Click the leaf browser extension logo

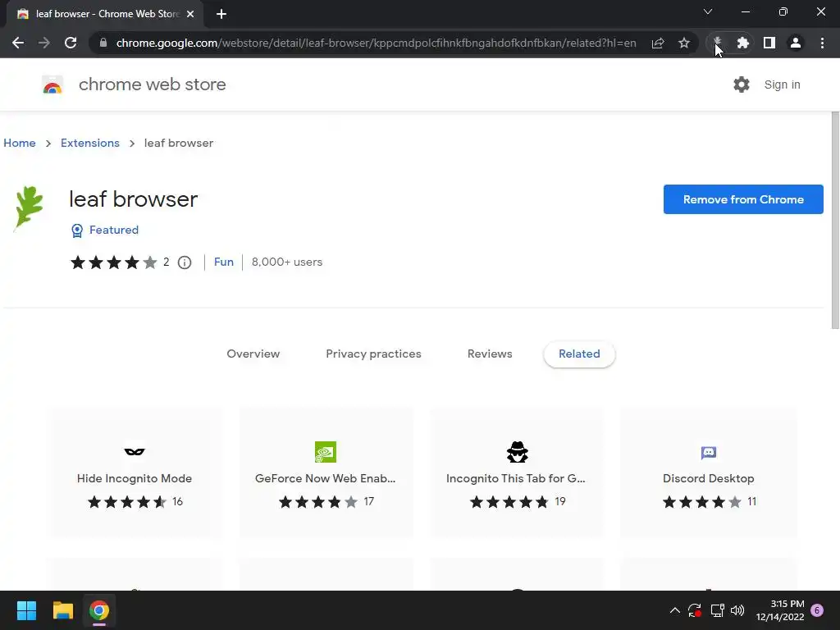pyautogui.click(x=29, y=208)
